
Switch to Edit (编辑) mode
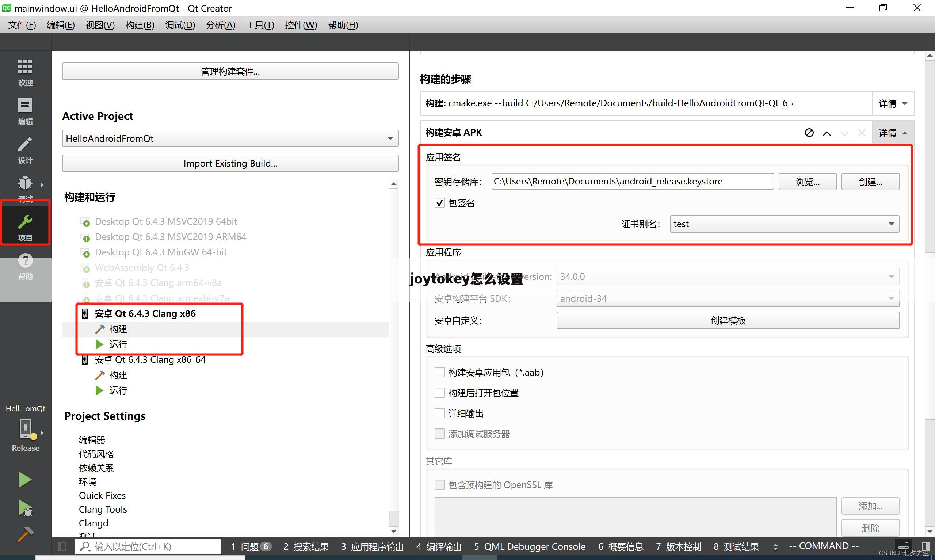point(25,111)
